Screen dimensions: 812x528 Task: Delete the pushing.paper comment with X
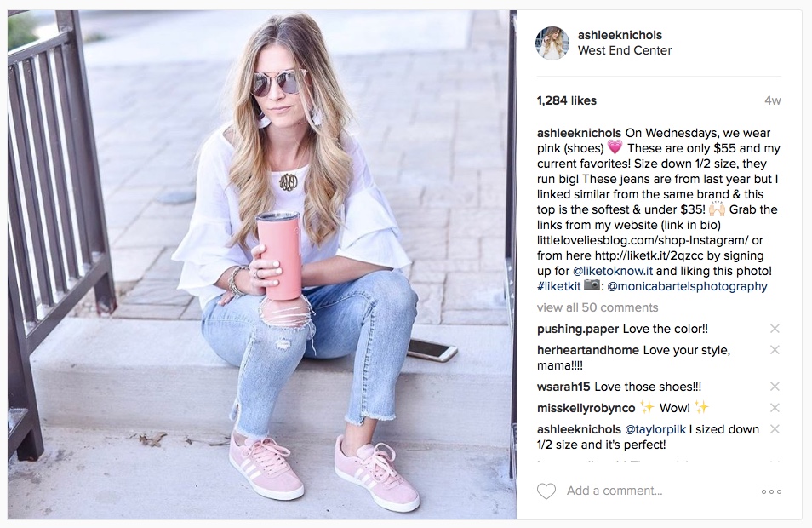775,329
